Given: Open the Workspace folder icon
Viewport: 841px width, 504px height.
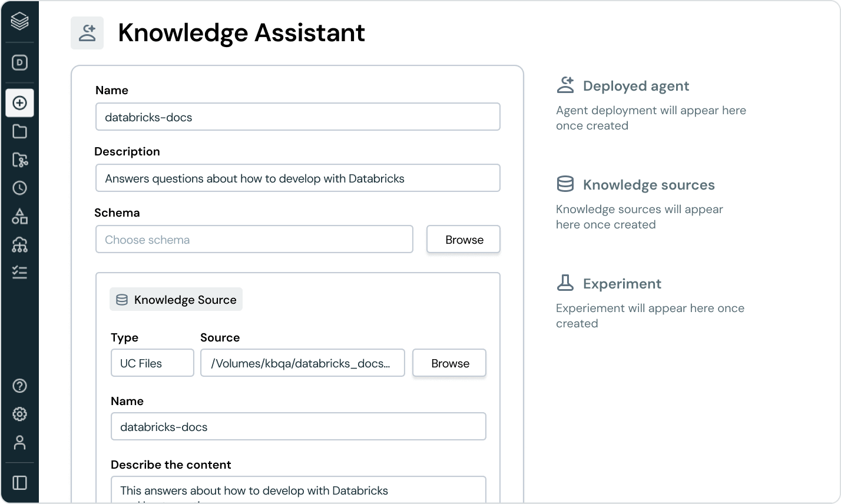Looking at the screenshot, I should [19, 131].
